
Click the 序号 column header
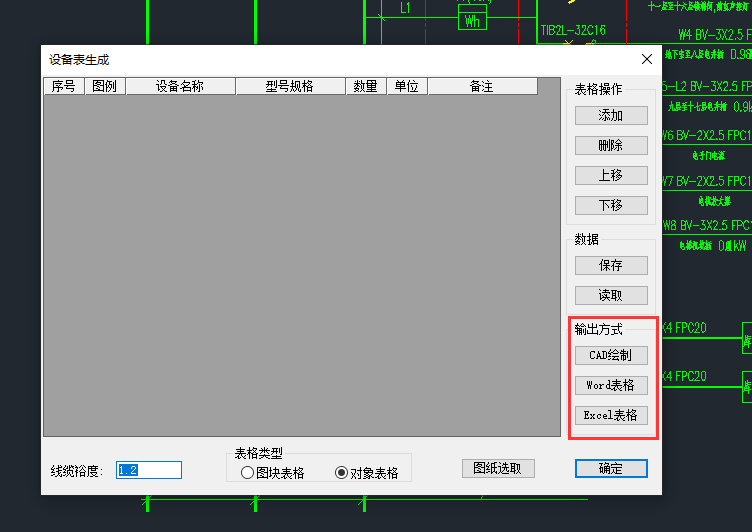point(63,87)
